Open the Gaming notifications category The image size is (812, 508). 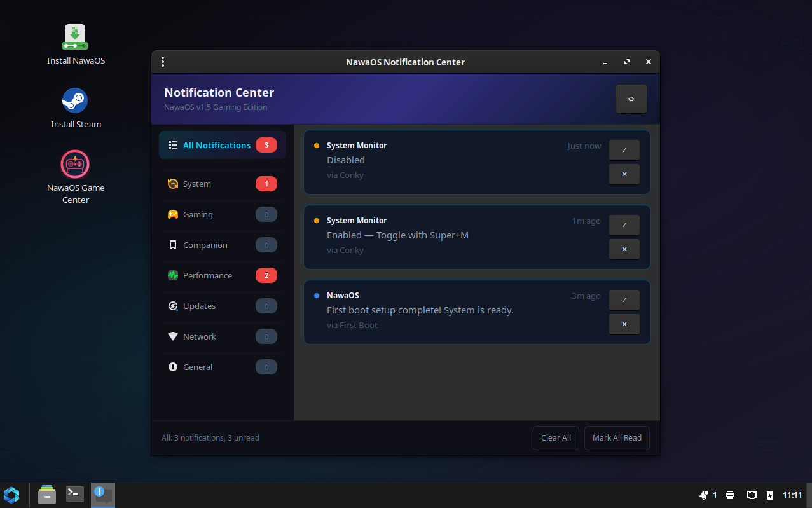199,214
